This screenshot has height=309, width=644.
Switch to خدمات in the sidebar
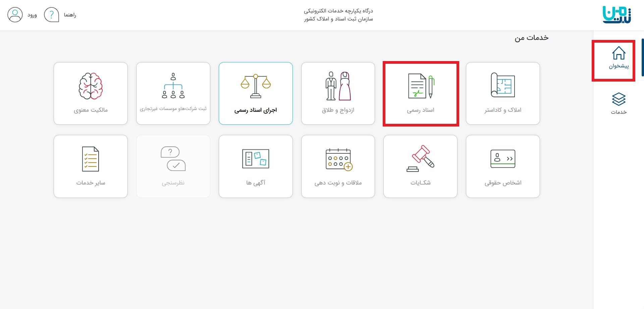pos(619,104)
